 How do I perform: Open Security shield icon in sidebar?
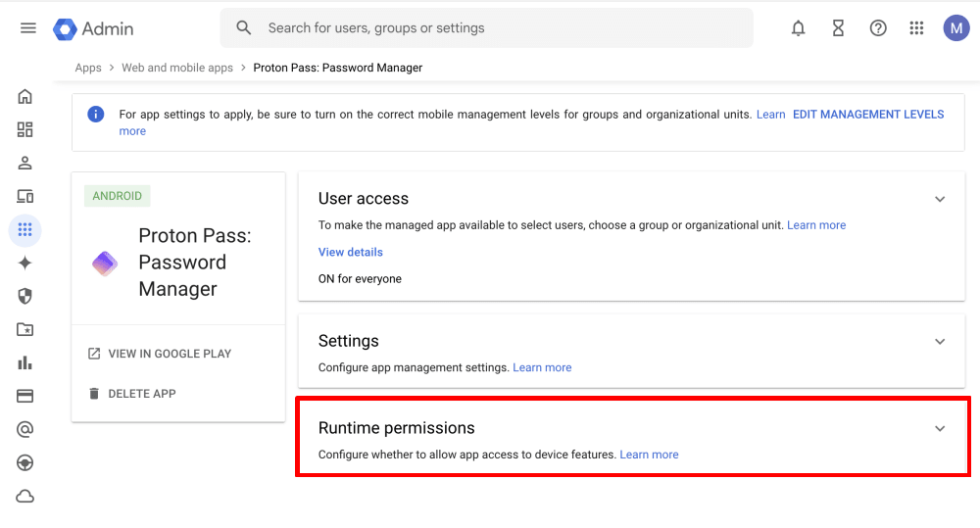pyautogui.click(x=25, y=296)
